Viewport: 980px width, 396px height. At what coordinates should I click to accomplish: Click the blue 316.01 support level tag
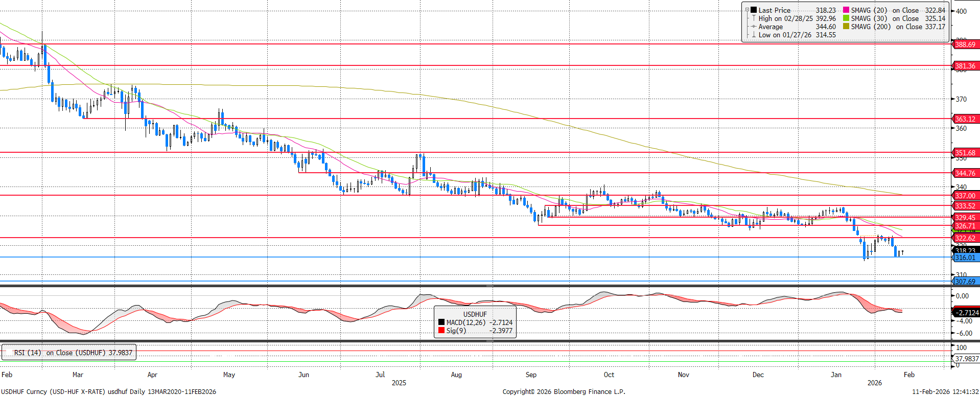[x=965, y=258]
